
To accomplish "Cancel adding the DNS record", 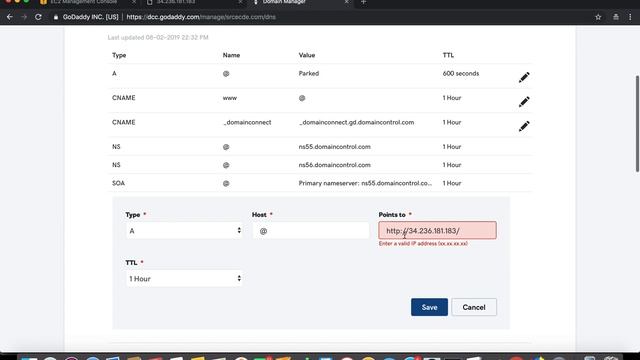I will (474, 307).
